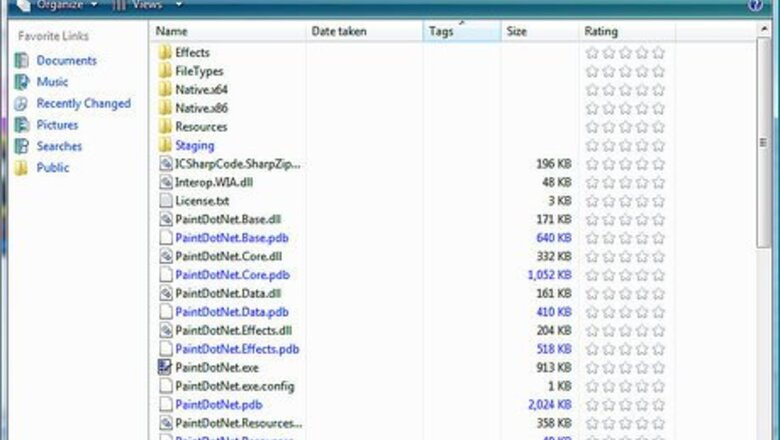Click the Pictures icon in Favorite Links
780x440 pixels.
(x=22, y=125)
